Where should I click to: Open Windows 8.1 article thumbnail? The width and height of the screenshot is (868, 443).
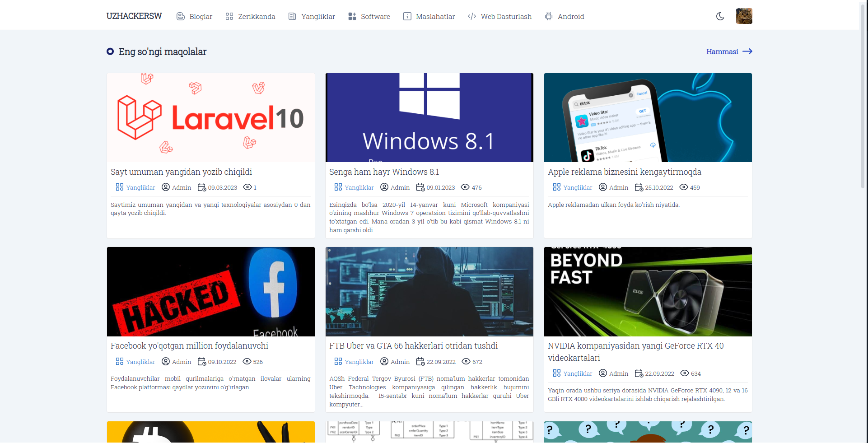point(429,117)
